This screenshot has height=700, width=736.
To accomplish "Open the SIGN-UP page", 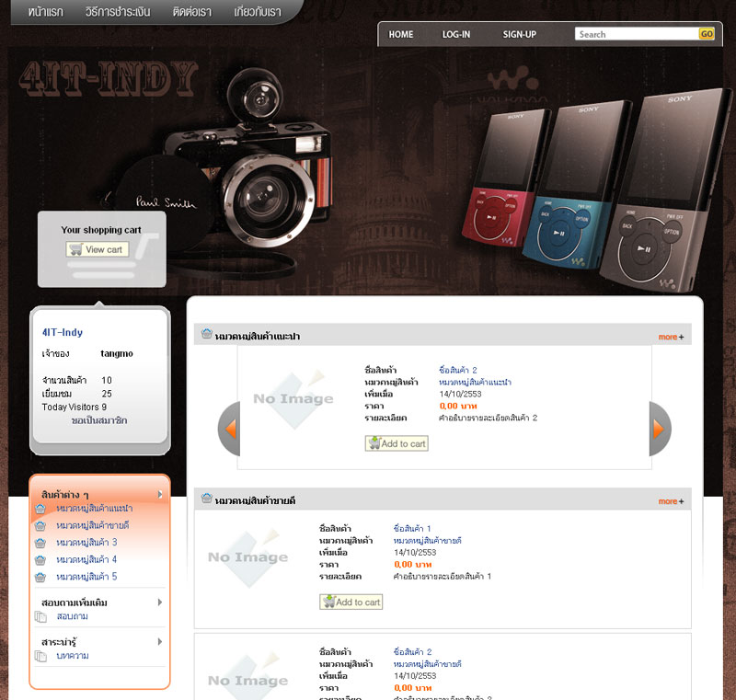I will pos(519,34).
